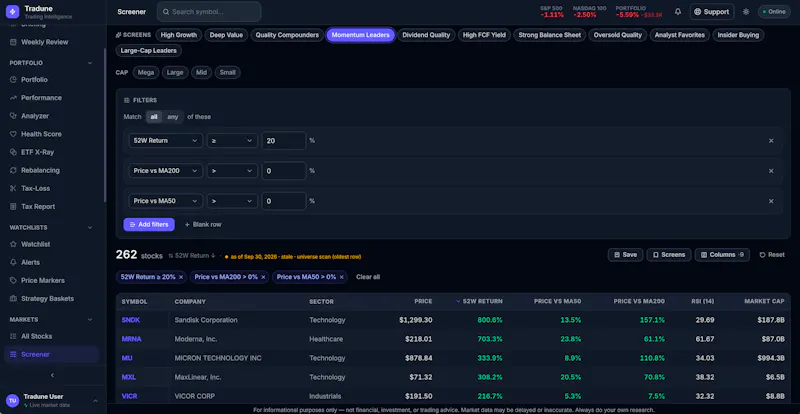Open the ≥ operator dropdown
This screenshot has height=414, width=800.
(x=232, y=140)
